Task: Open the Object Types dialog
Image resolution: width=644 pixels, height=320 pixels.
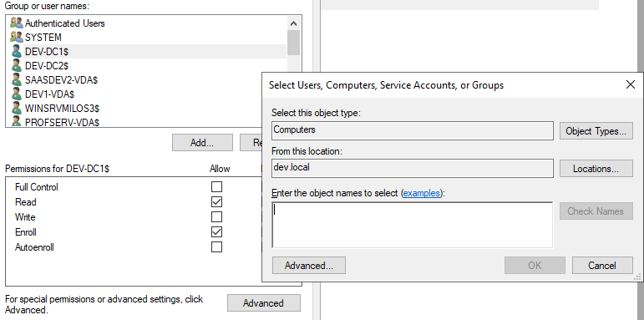Action: click(x=596, y=131)
